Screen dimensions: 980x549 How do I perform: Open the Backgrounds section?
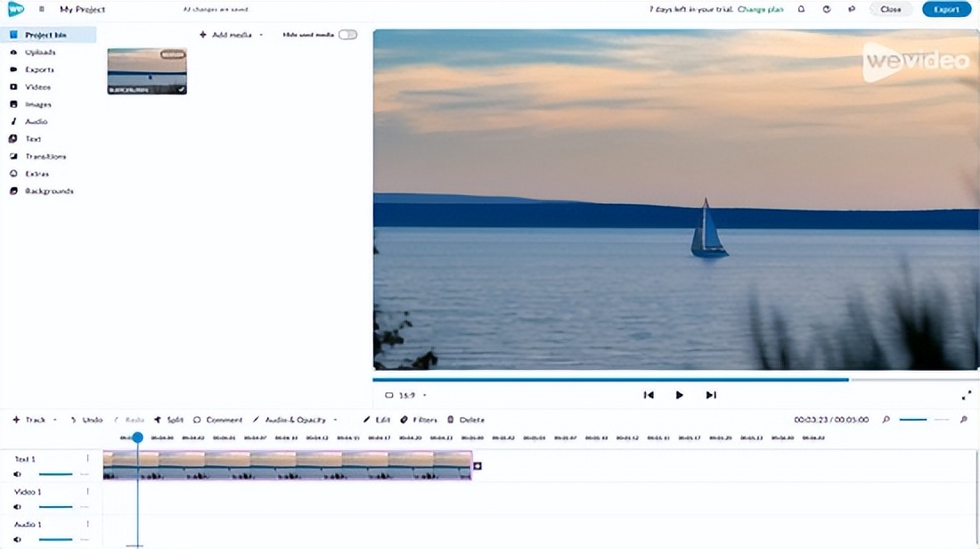tap(48, 192)
